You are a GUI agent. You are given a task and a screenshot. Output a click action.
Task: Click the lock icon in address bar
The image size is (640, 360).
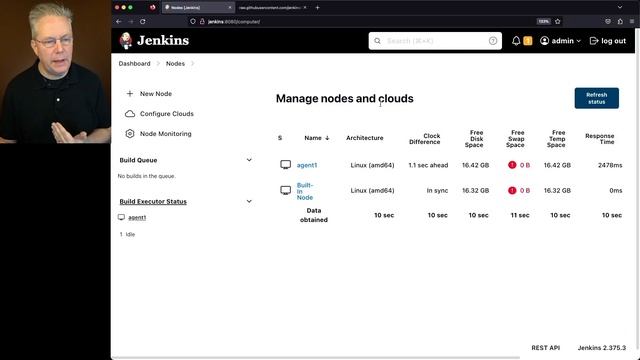202,22
